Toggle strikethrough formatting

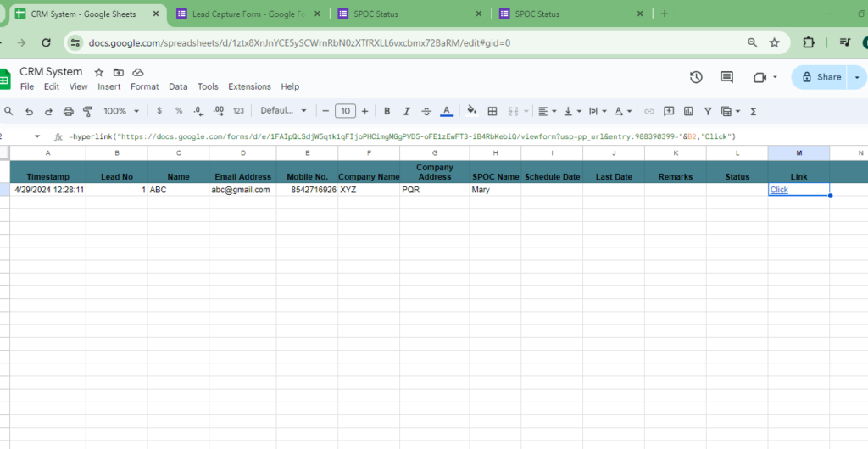pyautogui.click(x=426, y=111)
